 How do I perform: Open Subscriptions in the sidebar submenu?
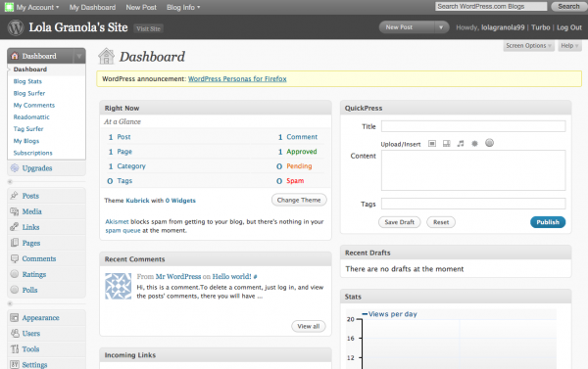(33, 153)
